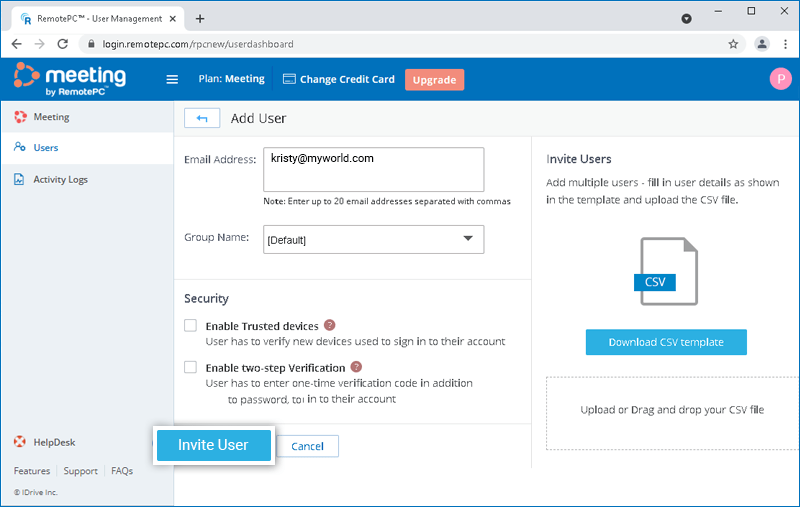Click the IDrive Inc. copyright text
Screen dimensions: 800x507
pyautogui.click(x=36, y=492)
